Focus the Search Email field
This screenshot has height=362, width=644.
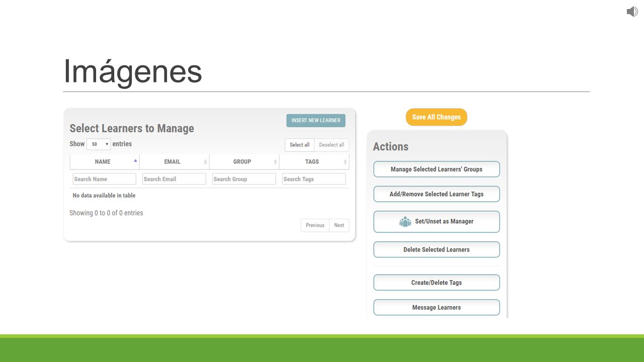174,179
